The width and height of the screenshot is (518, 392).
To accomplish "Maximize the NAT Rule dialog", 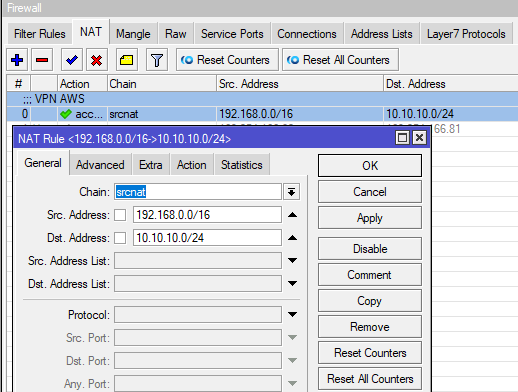I will click(x=402, y=138).
